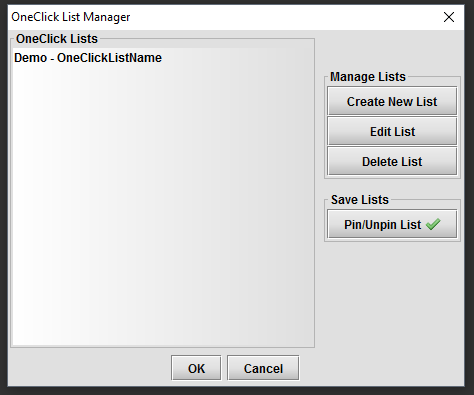Image resolution: width=474 pixels, height=395 pixels.
Task: Click the Save Lists group heading
Action: coord(360,200)
